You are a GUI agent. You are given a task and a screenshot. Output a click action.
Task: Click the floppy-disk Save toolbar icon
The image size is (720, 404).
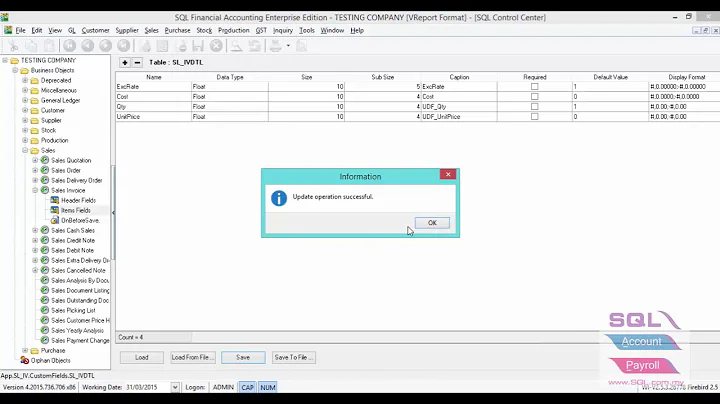pyautogui.click(x=198, y=46)
